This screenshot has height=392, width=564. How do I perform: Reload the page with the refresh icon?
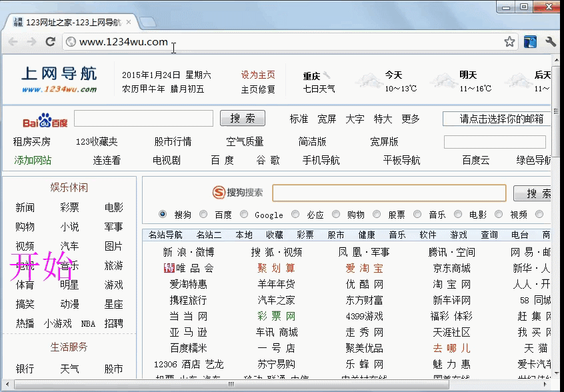51,42
